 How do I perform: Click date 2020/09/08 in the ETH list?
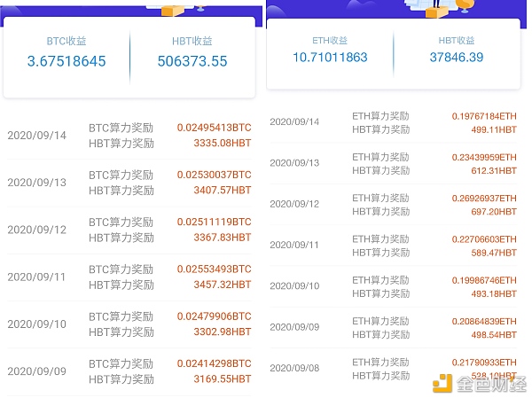(294, 368)
